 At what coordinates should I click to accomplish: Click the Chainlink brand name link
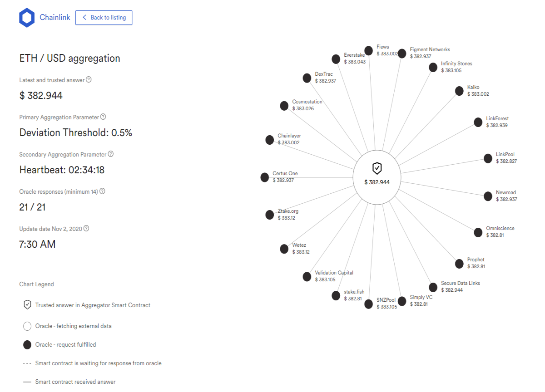pyautogui.click(x=55, y=18)
